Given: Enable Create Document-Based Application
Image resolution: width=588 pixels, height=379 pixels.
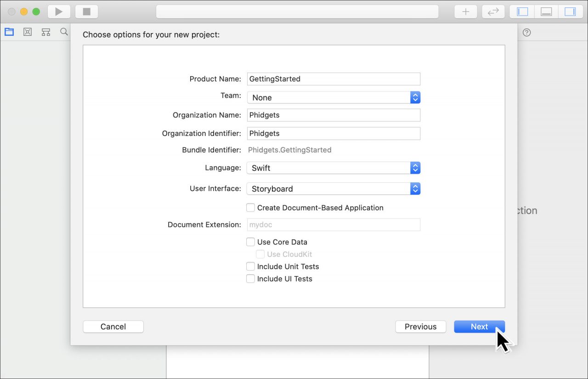Looking at the screenshot, I should (250, 208).
